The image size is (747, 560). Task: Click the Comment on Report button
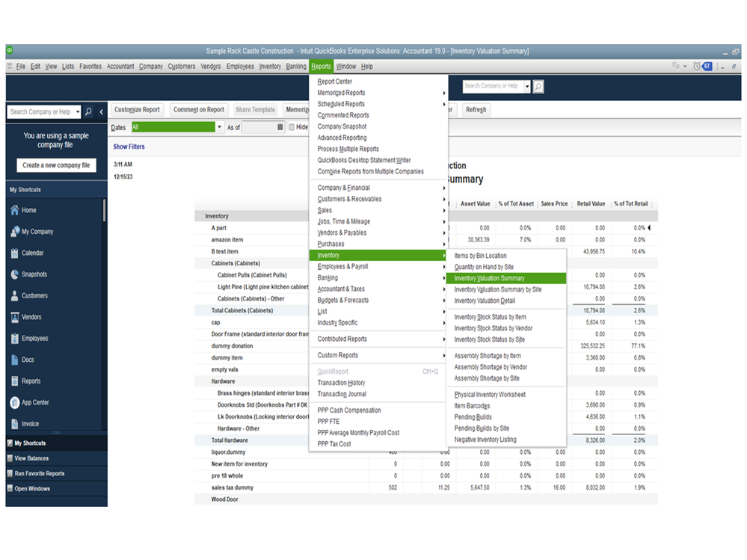point(199,109)
